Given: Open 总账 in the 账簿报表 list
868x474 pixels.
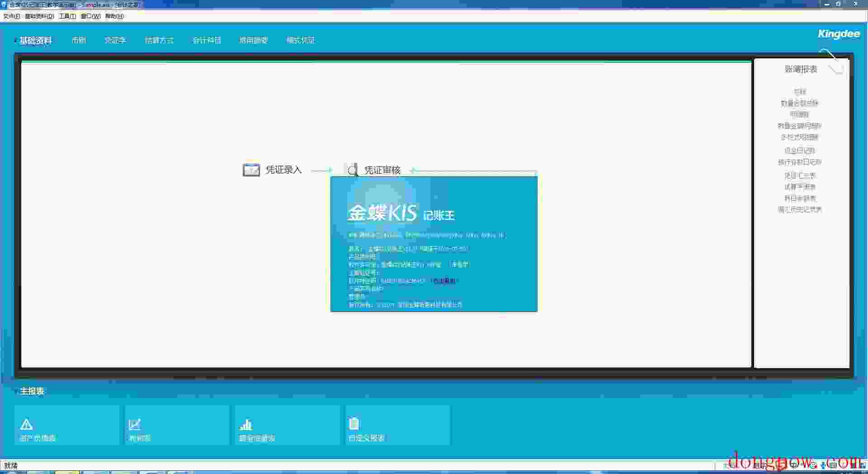Looking at the screenshot, I should (x=800, y=92).
